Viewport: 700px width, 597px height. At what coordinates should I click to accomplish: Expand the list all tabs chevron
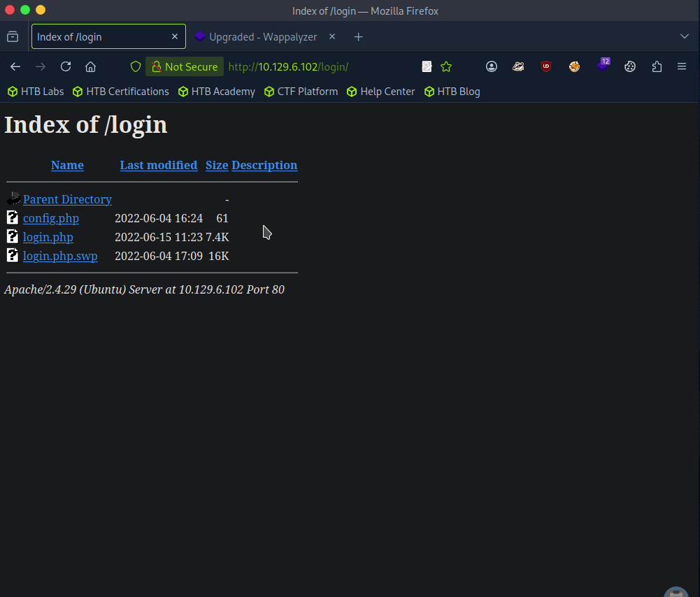pyautogui.click(x=685, y=36)
